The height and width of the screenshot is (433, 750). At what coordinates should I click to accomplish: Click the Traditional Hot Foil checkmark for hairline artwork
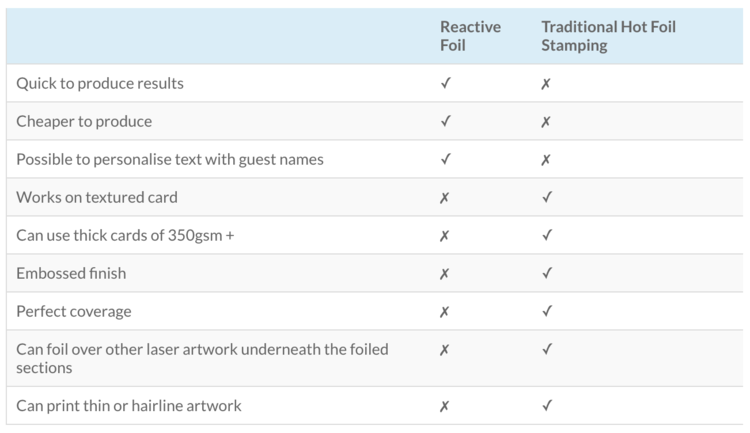click(x=546, y=406)
